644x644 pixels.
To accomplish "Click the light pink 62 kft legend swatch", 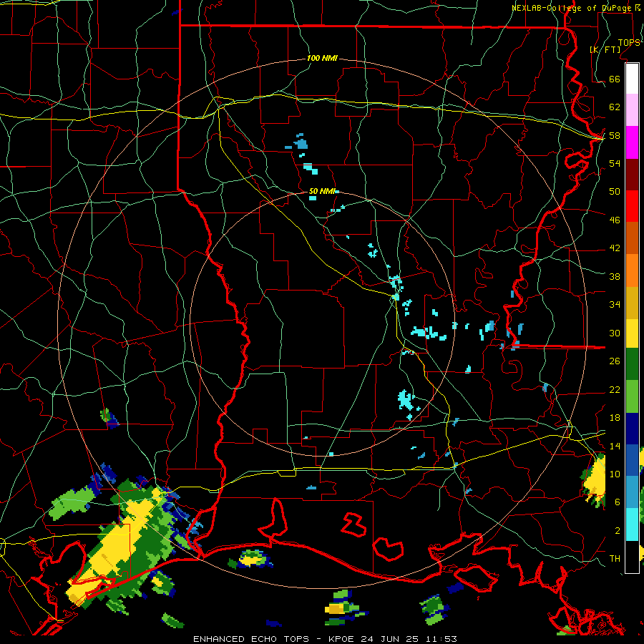I will point(632,110).
